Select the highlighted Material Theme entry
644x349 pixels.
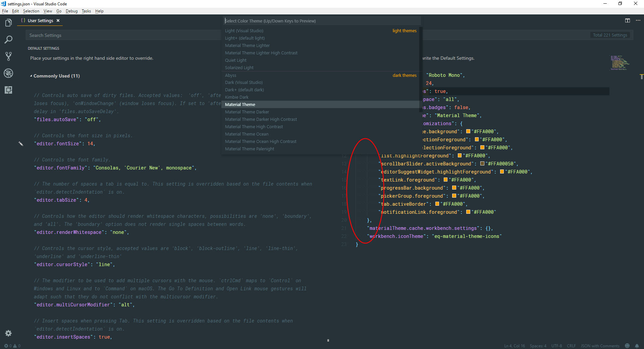click(x=320, y=104)
